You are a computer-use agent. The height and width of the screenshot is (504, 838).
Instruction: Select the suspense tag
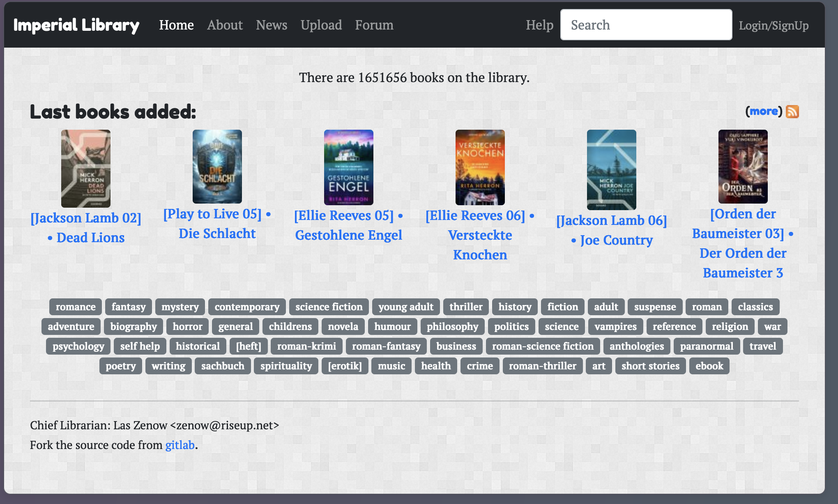[655, 307]
